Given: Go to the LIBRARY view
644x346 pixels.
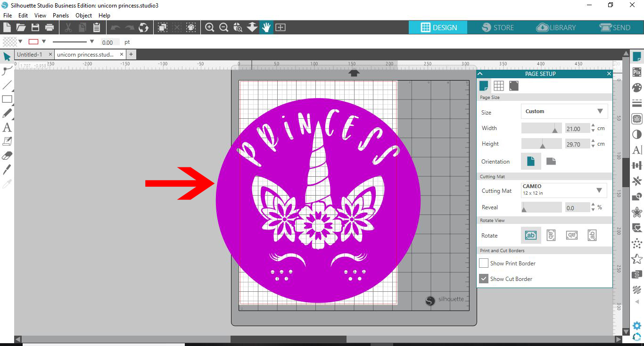Looking at the screenshot, I should point(556,27).
